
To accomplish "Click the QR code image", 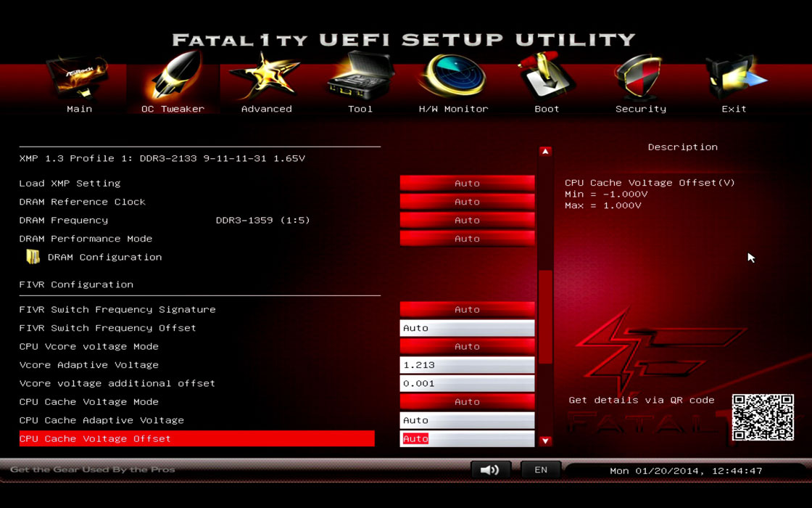I will click(x=763, y=418).
